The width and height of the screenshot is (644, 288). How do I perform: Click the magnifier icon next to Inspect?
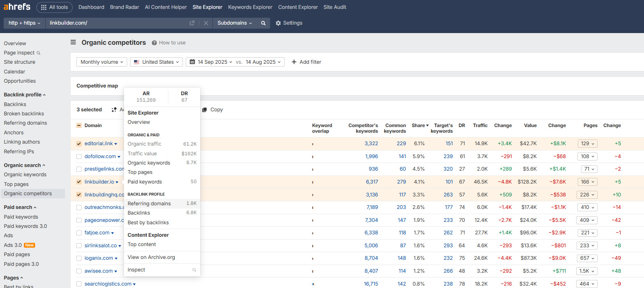point(194,270)
